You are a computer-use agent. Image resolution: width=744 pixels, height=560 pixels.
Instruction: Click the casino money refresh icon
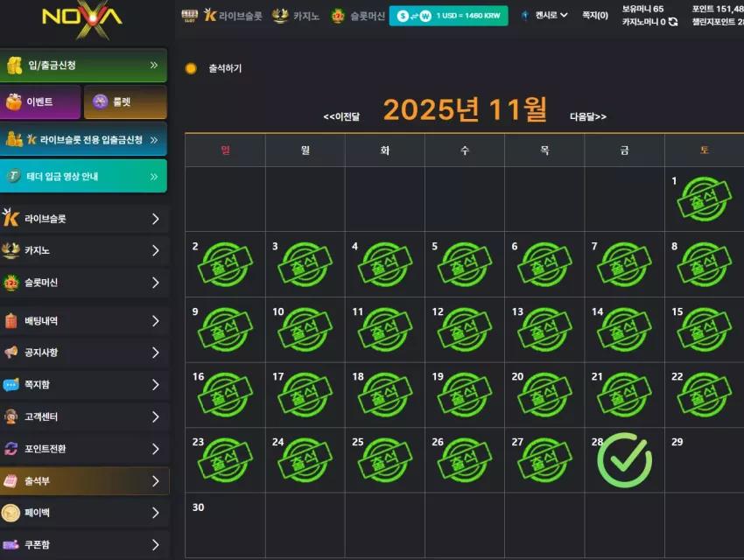click(673, 22)
